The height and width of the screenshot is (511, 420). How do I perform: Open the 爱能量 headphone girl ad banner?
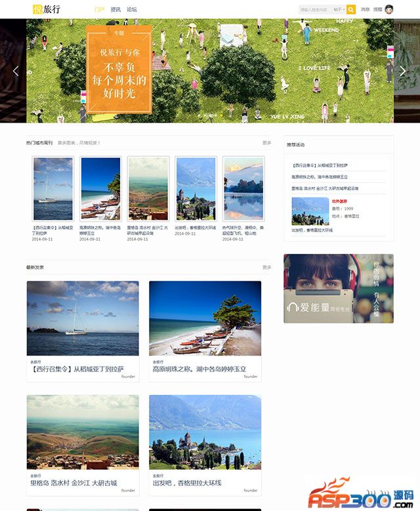coord(339,289)
